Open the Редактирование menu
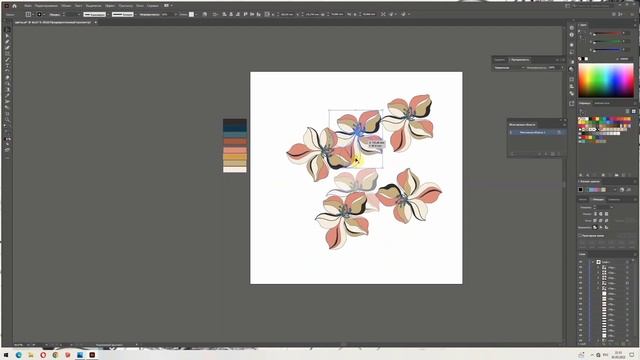The height and width of the screenshot is (360, 640). click(46, 6)
